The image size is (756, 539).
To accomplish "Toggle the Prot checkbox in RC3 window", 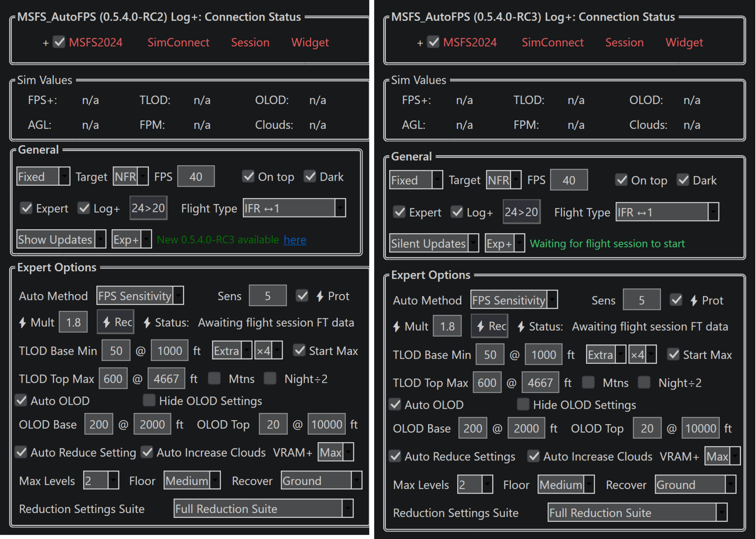I will coord(676,300).
